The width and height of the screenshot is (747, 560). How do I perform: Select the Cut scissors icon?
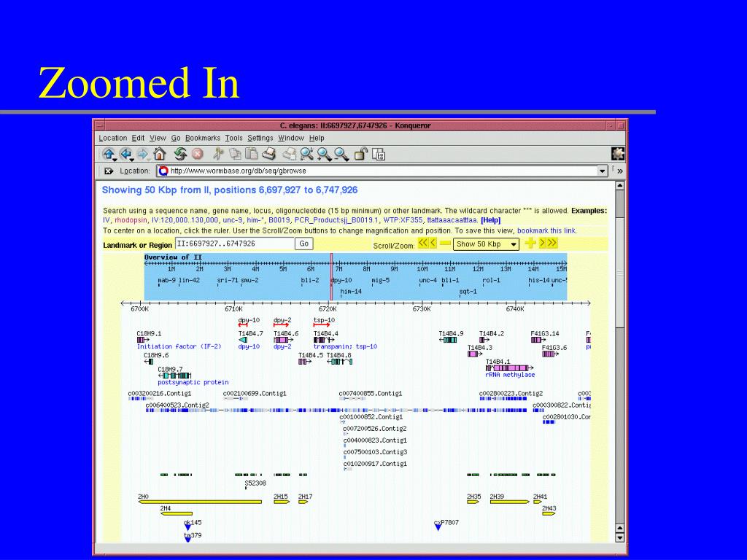coord(217,154)
